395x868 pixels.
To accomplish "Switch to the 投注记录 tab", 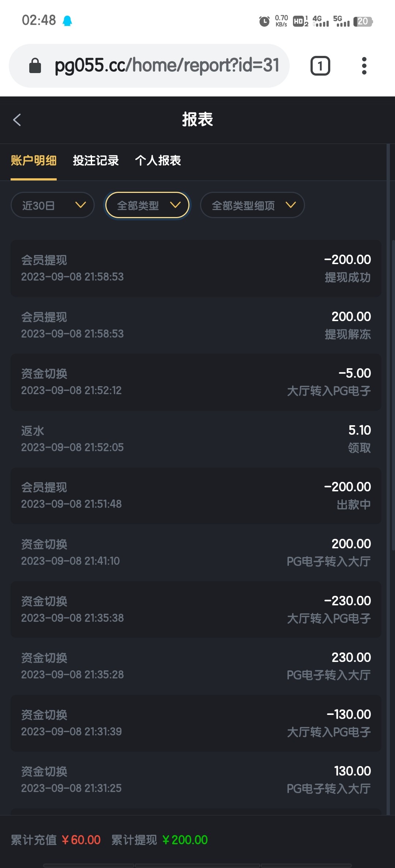I will [x=96, y=161].
